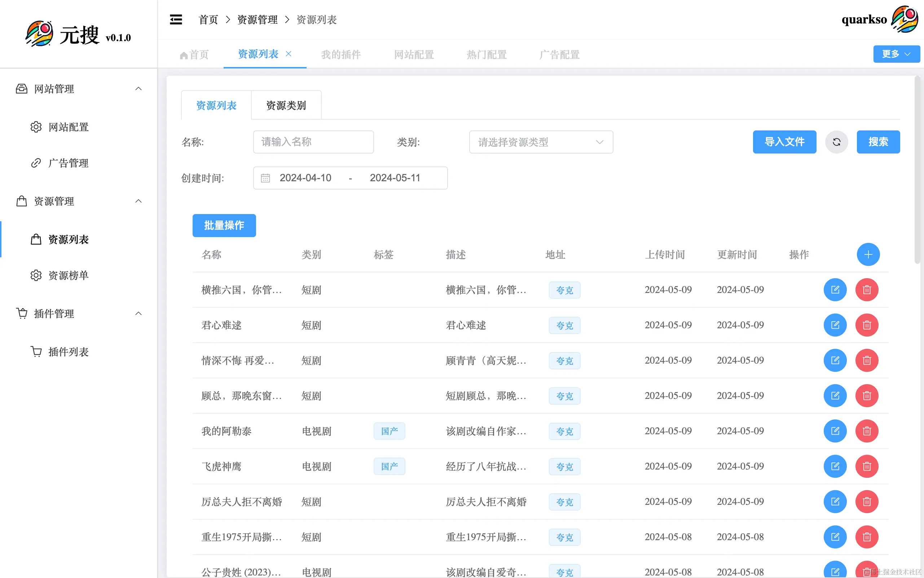The width and height of the screenshot is (924, 578).
Task: Click the 更新时间 column header
Action: (x=737, y=255)
